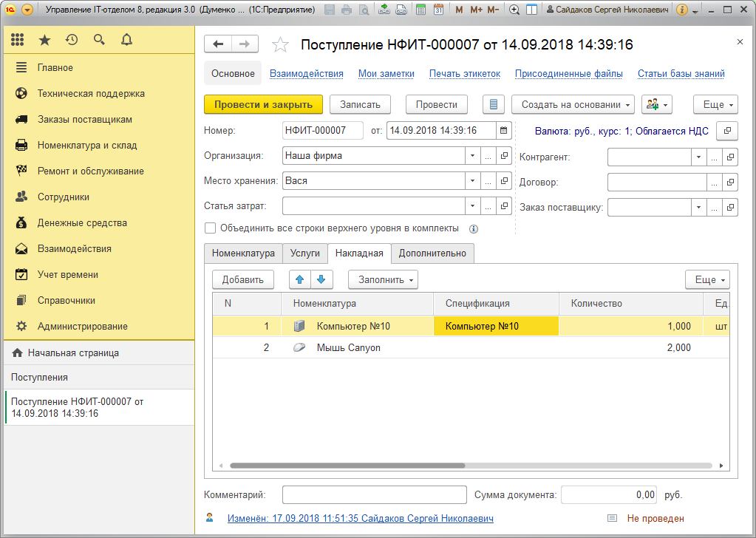Open calculator in title bar
Image resolution: width=756 pixels, height=538 pixels.
(420, 10)
